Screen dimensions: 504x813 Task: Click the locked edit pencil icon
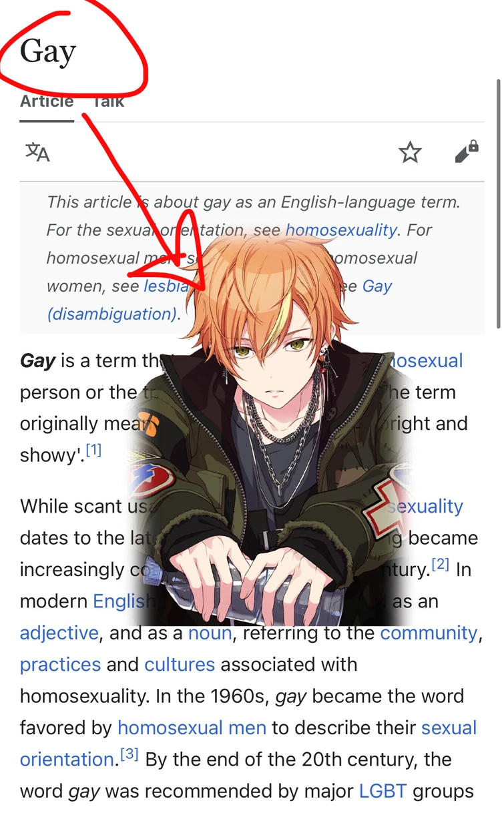[466, 152]
